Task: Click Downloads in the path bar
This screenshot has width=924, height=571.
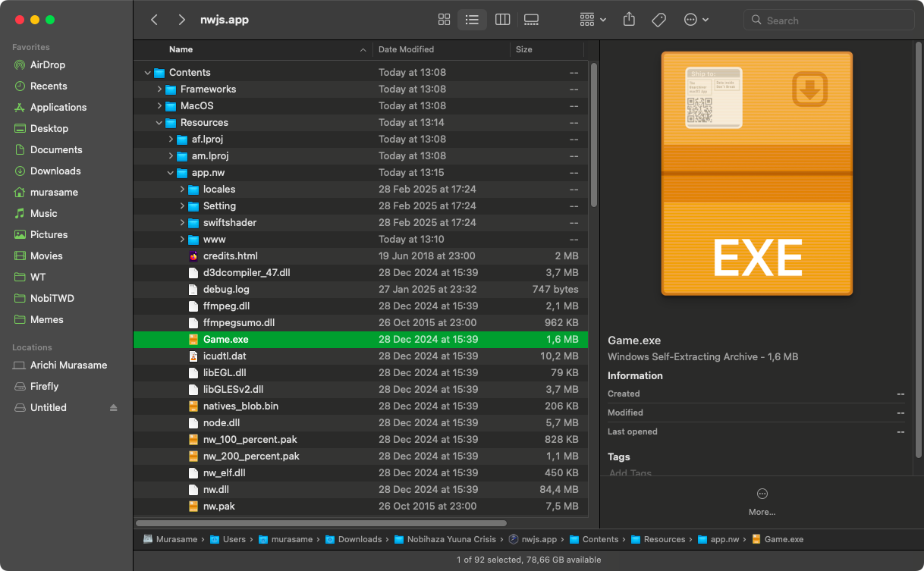Action: pos(360,539)
